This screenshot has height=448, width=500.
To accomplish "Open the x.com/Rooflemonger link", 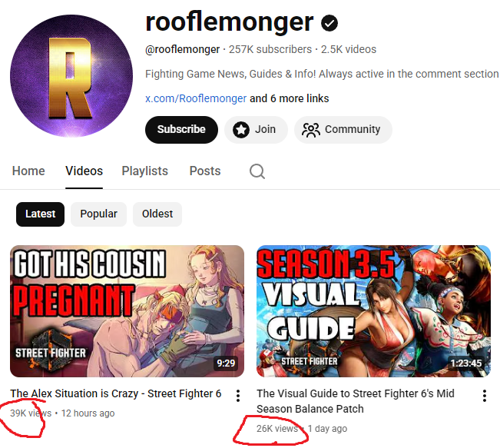I will click(196, 98).
